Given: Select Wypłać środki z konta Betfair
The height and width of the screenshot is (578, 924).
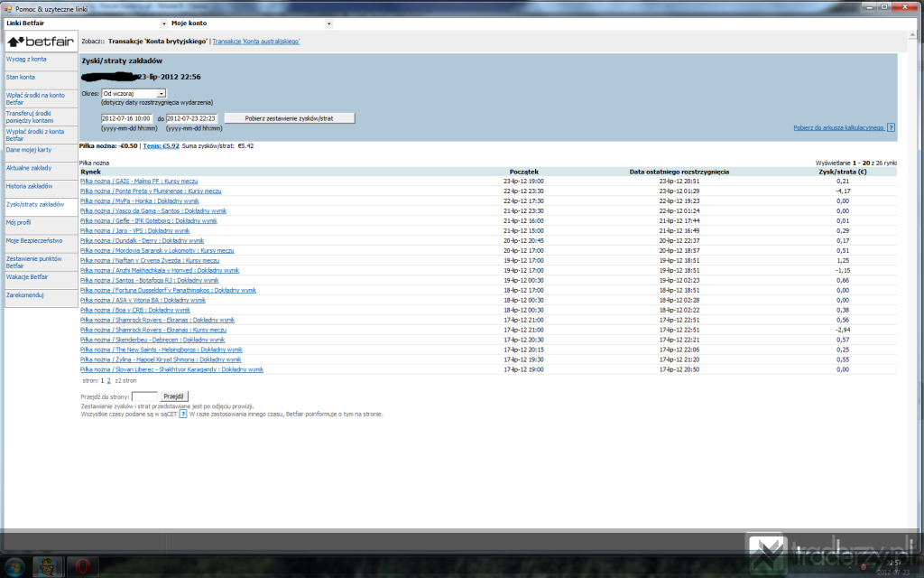Looking at the screenshot, I should 35,135.
